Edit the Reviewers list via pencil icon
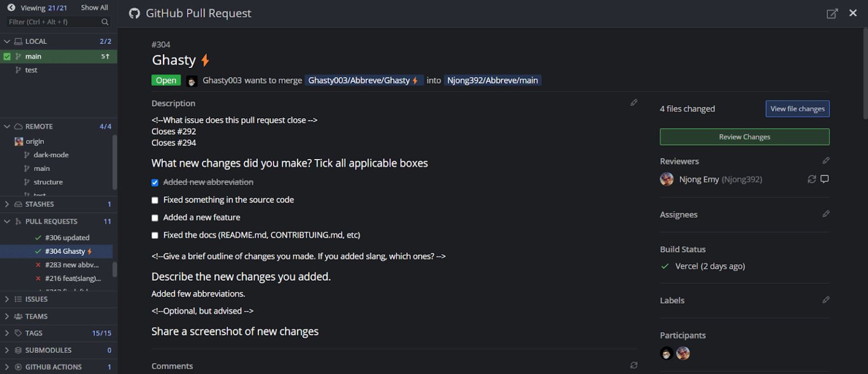868x374 pixels. pos(826,161)
